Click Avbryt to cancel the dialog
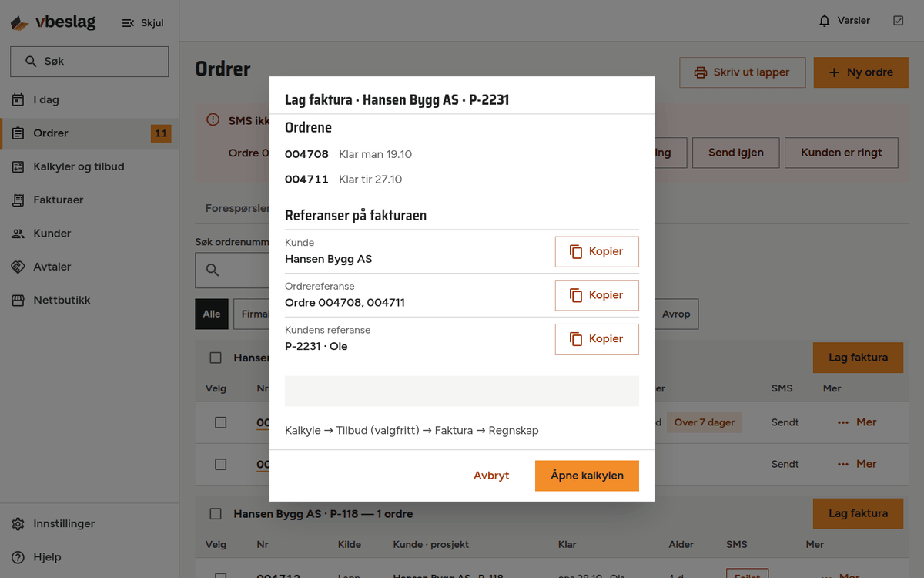The image size is (924, 578). click(491, 476)
